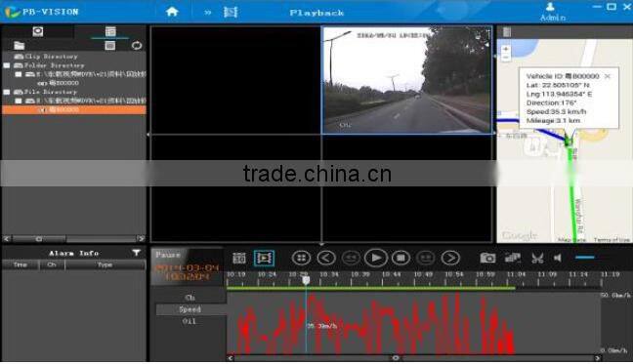Click the Pause status label

pyautogui.click(x=168, y=255)
